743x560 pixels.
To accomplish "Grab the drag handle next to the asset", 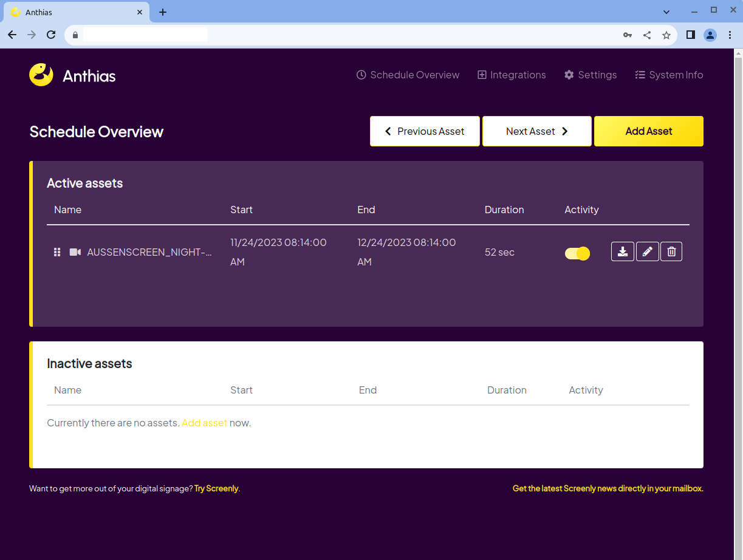I will (x=57, y=251).
